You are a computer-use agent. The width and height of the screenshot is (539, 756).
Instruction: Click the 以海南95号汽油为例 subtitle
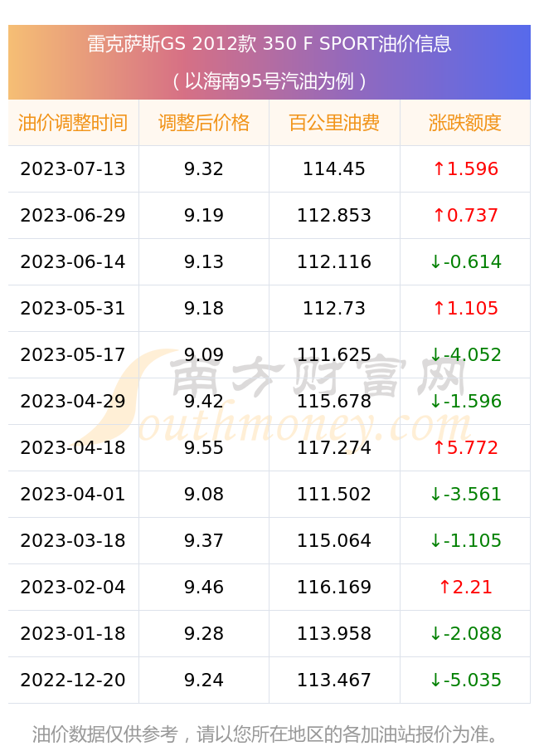pyautogui.click(x=269, y=81)
